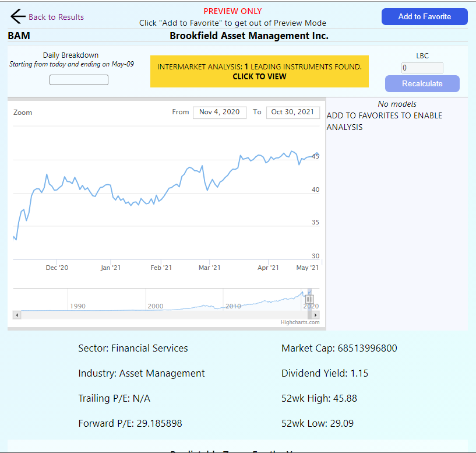The image size is (476, 453).
Task: Click the Zoom label on chart
Action: [x=23, y=113]
